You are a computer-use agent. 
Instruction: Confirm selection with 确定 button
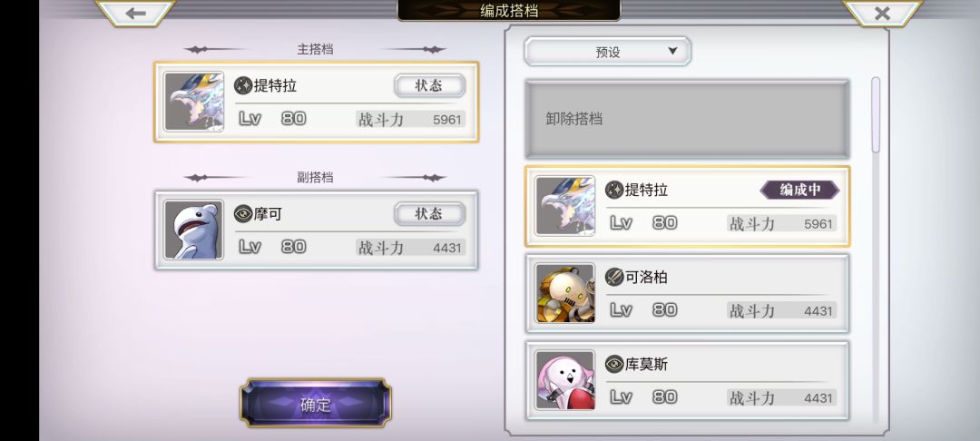click(x=316, y=403)
